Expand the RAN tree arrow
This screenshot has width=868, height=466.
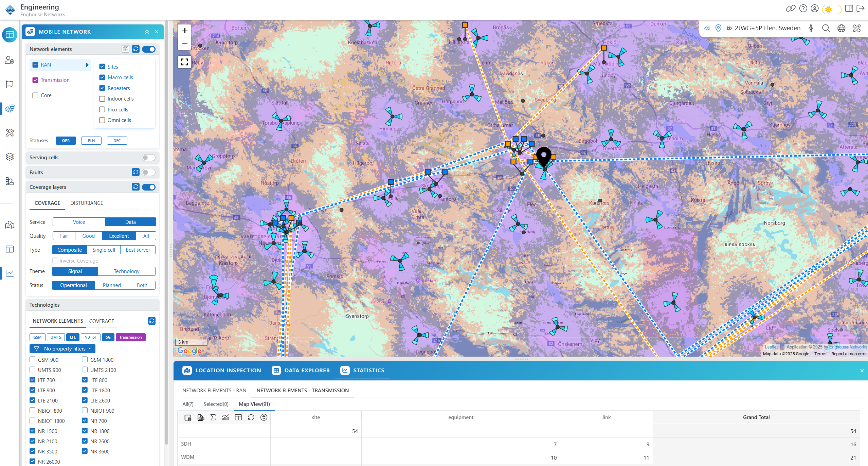click(87, 65)
